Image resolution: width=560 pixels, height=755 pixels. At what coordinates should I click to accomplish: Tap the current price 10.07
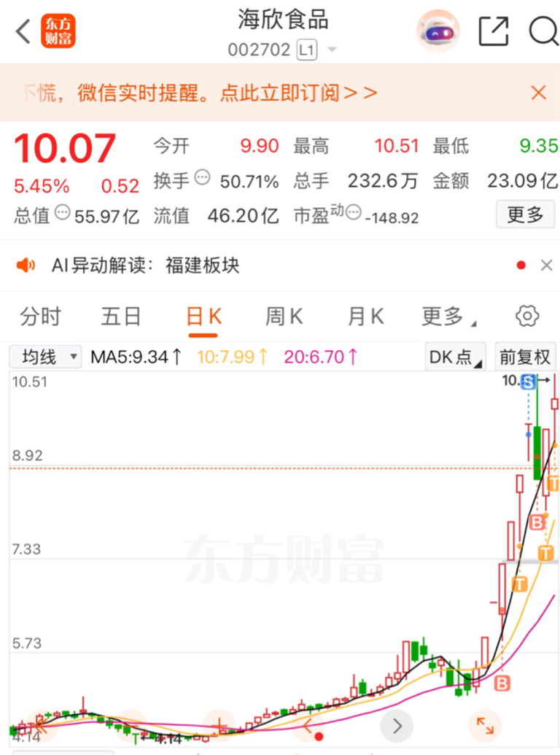click(65, 148)
